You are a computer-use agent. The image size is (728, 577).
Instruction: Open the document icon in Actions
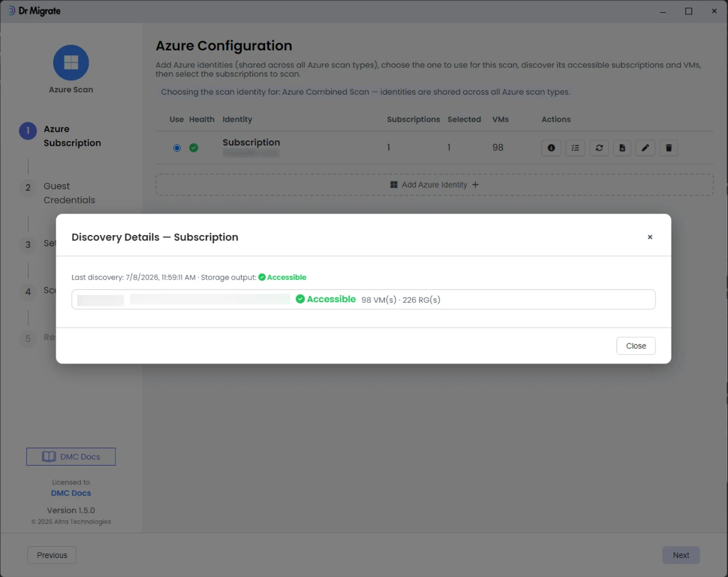pyautogui.click(x=622, y=148)
